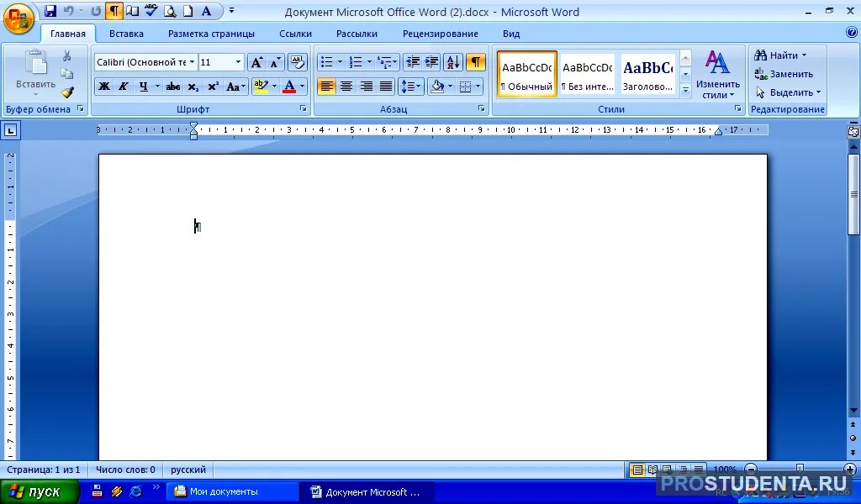Toggle paragraph marks ¶ in Абзац group
861x504 pixels.
[476, 62]
